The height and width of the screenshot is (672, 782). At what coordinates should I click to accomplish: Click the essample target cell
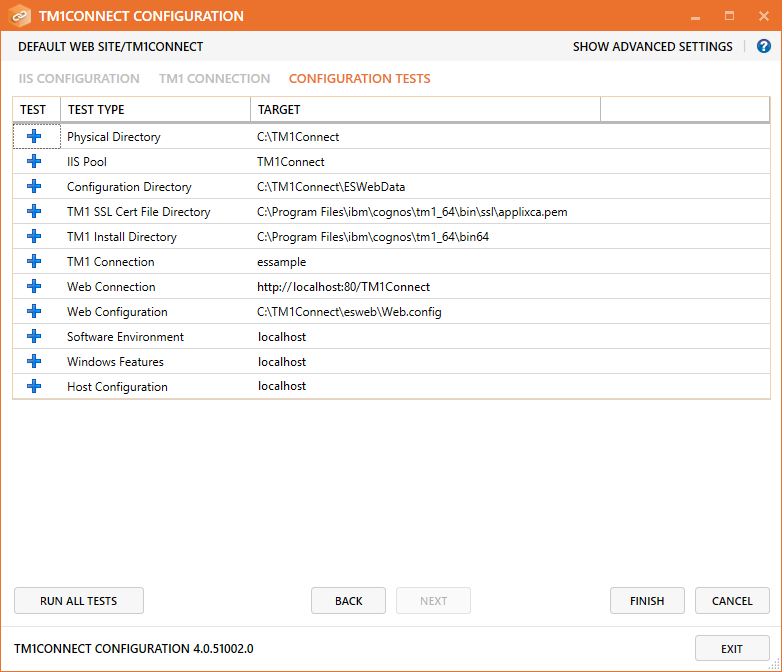pyautogui.click(x=282, y=262)
